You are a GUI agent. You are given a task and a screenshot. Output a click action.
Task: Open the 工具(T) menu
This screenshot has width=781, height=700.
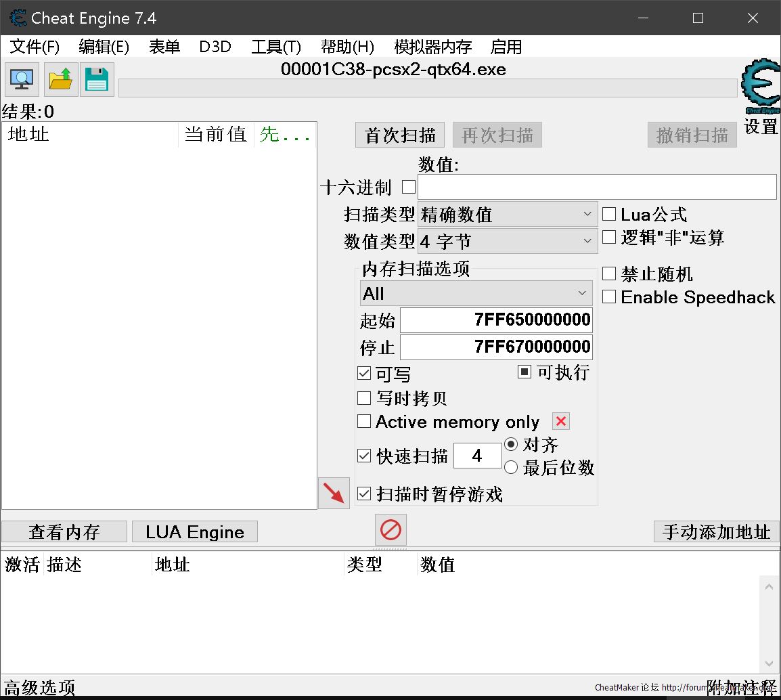point(275,47)
